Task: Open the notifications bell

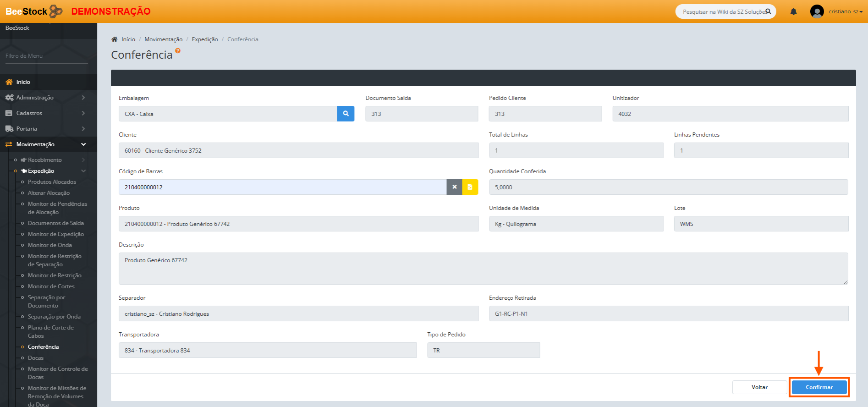Action: click(793, 11)
